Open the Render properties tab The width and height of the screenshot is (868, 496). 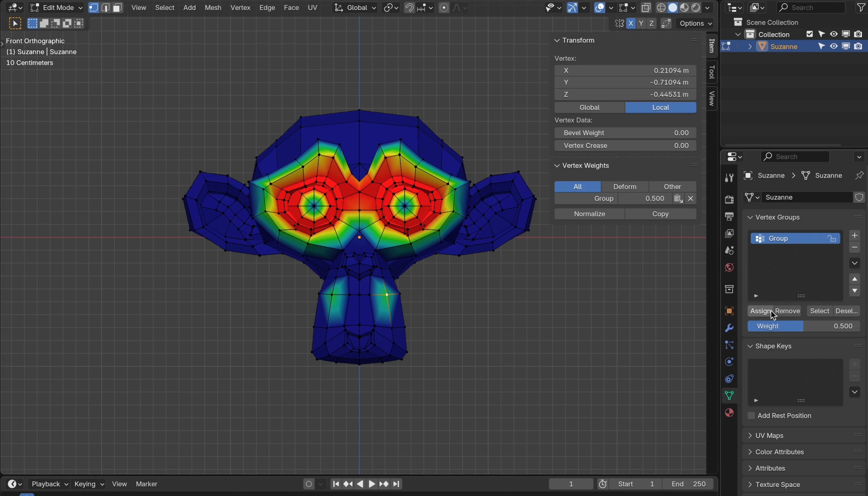tap(729, 199)
